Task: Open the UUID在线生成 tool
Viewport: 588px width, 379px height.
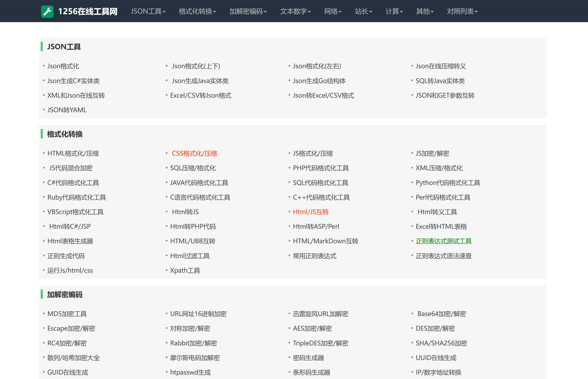Action: coord(436,358)
